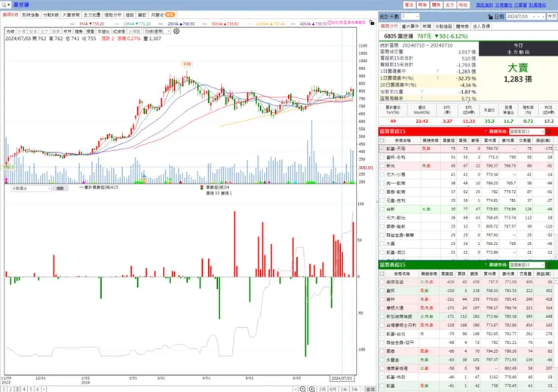
Task: Click the 富邦 seller row name
Action: 391,291
